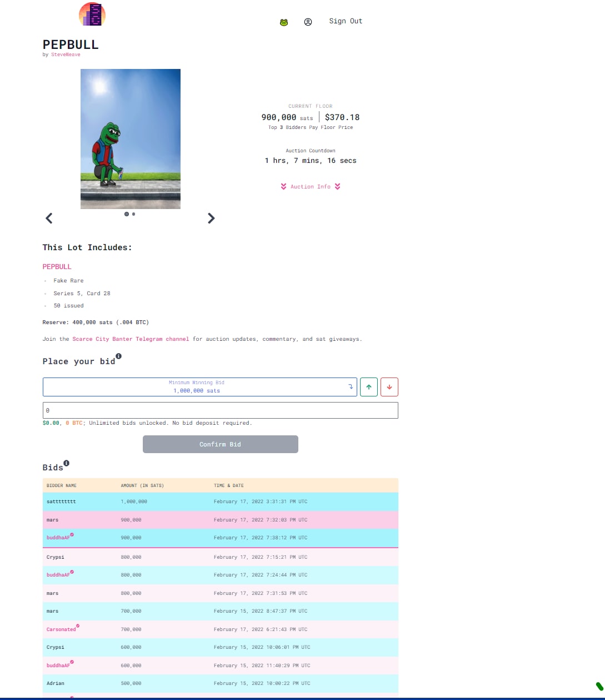Click the AMOUNT (IN SATS) column header
The width and height of the screenshot is (605, 700).
tap(142, 486)
